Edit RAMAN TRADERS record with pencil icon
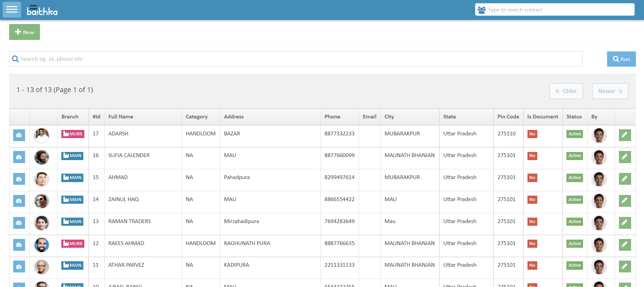 [625, 223]
